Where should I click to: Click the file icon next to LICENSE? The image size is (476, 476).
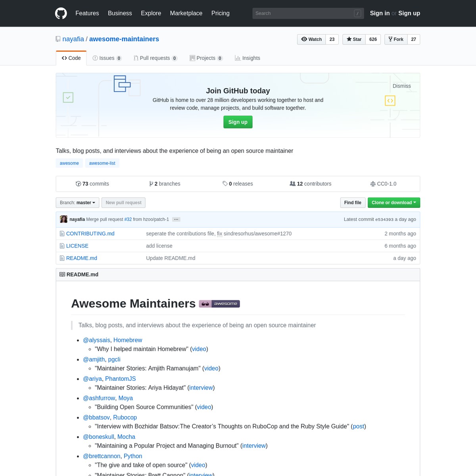tap(62, 246)
